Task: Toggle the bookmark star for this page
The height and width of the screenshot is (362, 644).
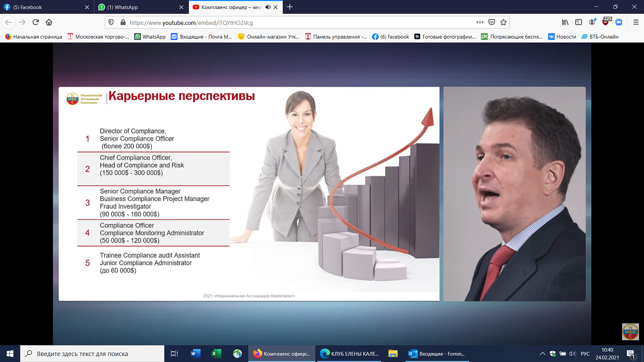Action: (x=503, y=23)
